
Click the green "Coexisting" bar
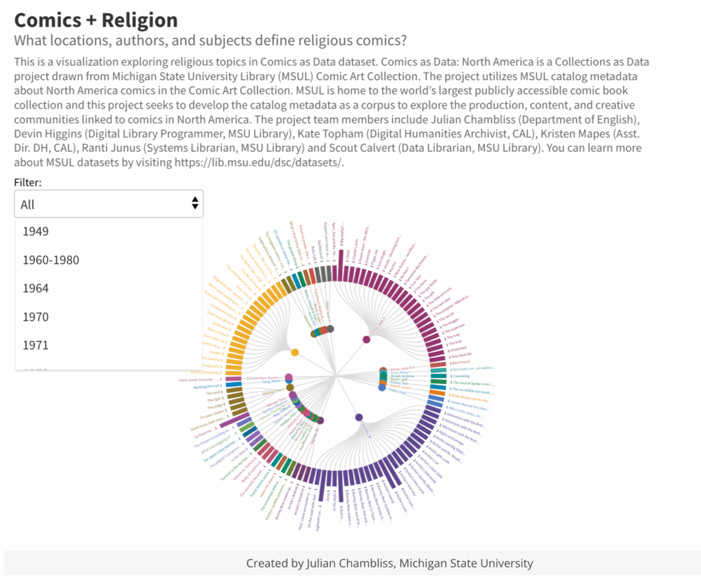[438, 376]
